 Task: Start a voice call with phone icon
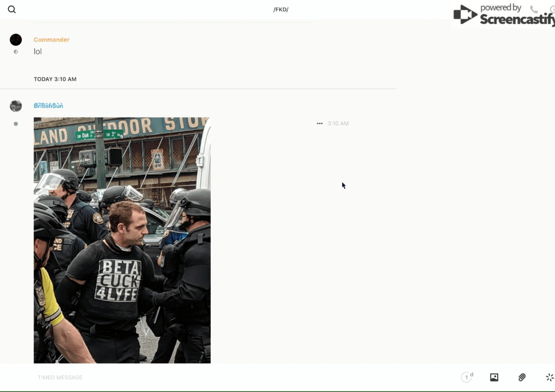point(534,9)
